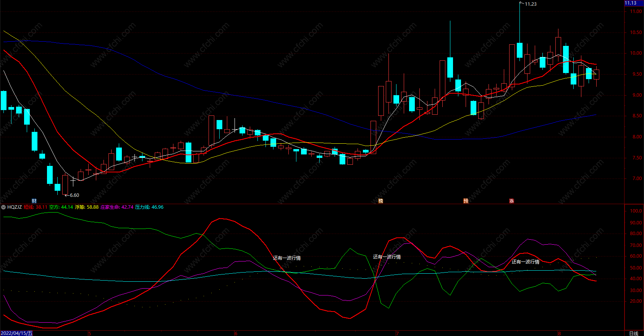
Task: Click the 涨 event marker icon
Action: click(511, 201)
